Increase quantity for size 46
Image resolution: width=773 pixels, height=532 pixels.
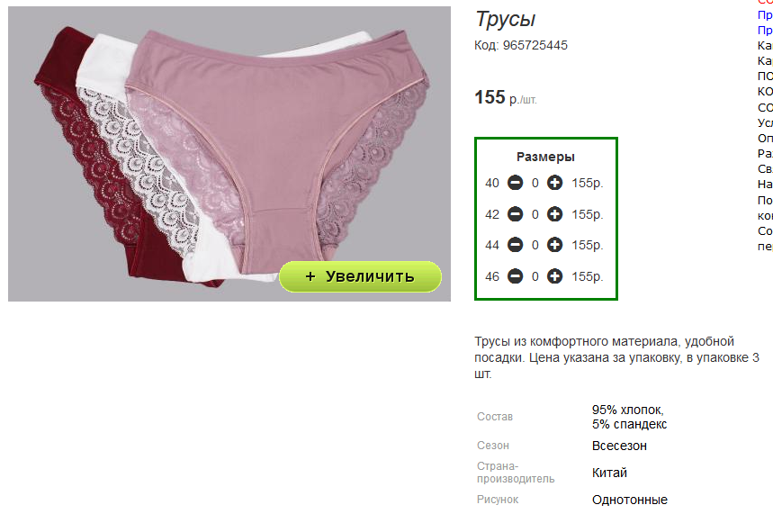click(554, 276)
